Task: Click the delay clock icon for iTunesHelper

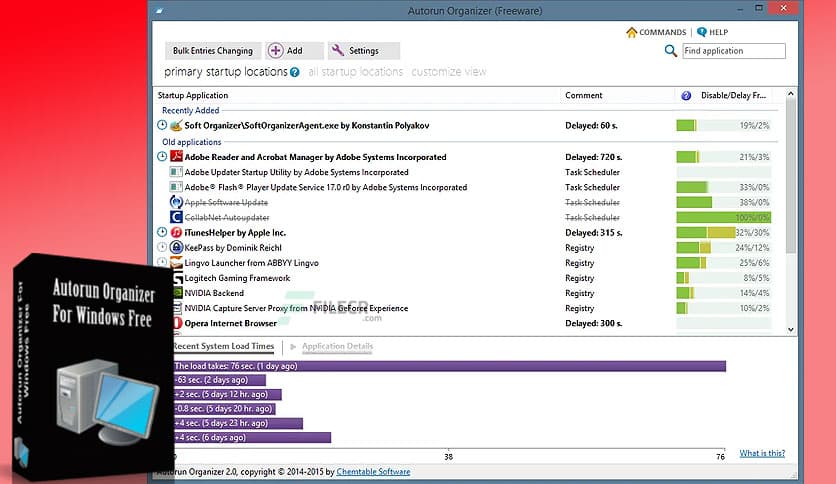Action: click(x=162, y=232)
